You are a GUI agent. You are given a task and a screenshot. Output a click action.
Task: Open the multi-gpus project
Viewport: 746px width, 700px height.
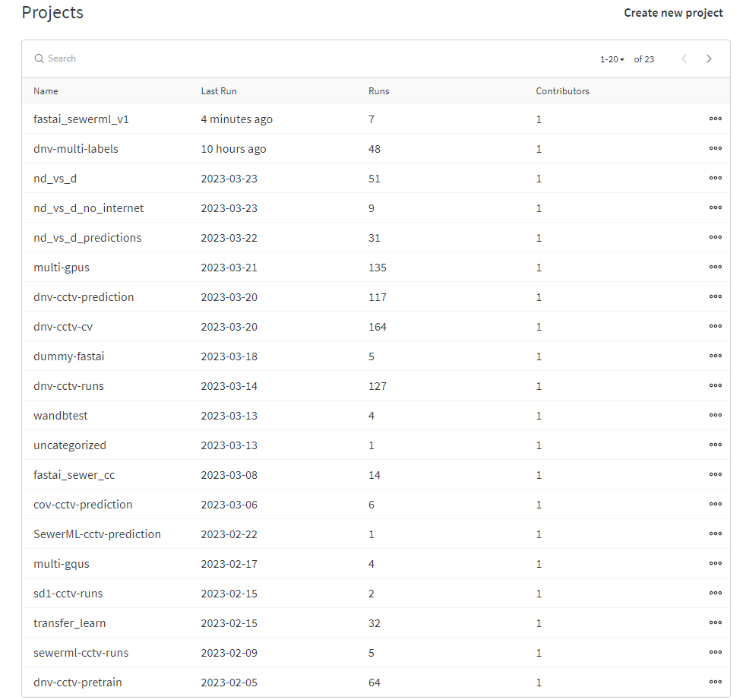tap(62, 268)
